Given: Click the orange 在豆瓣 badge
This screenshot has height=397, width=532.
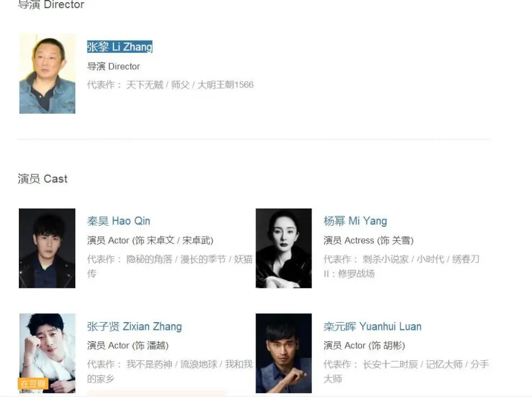Looking at the screenshot, I should pyautogui.click(x=33, y=384).
